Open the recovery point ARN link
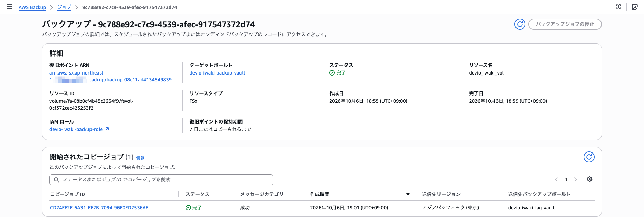Image resolution: width=644 pixels, height=217 pixels. (x=111, y=76)
